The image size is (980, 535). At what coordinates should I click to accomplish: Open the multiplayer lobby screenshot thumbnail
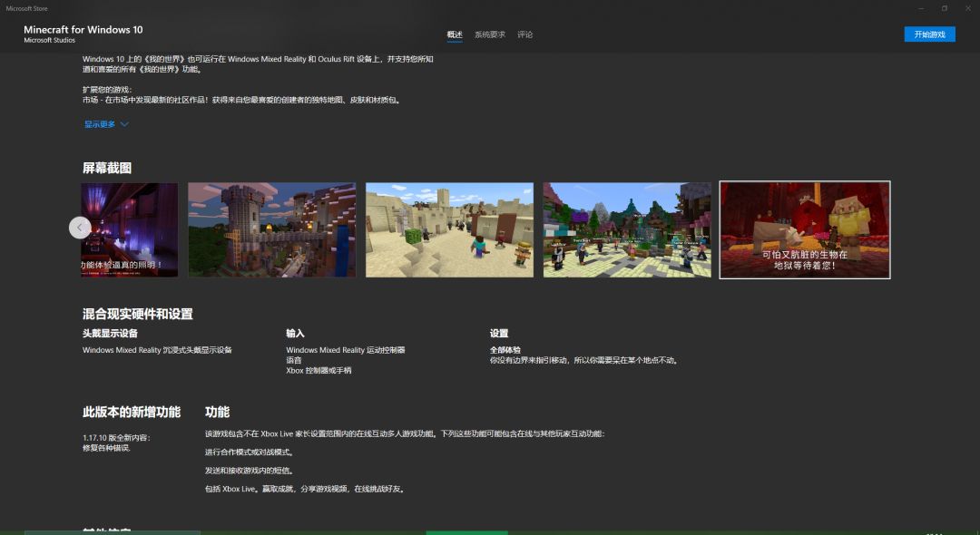[x=627, y=229]
